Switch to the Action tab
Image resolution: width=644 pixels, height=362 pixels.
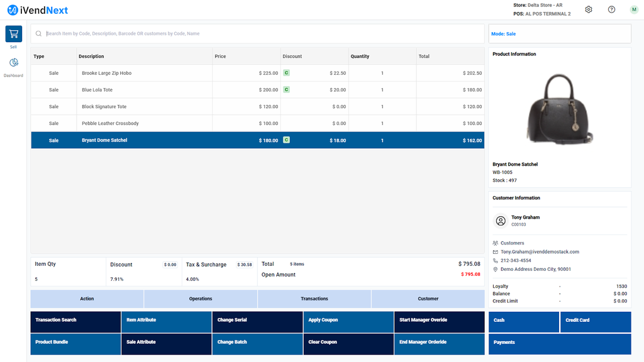tap(87, 299)
